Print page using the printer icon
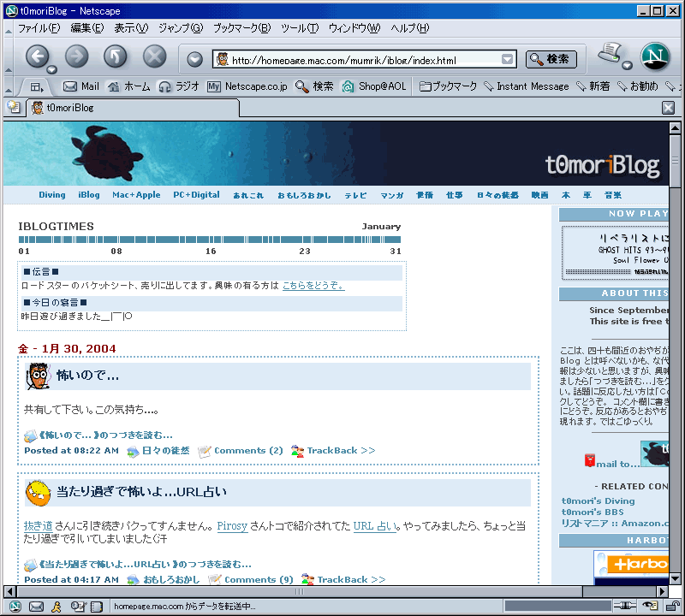This screenshot has width=685, height=616. point(610,53)
